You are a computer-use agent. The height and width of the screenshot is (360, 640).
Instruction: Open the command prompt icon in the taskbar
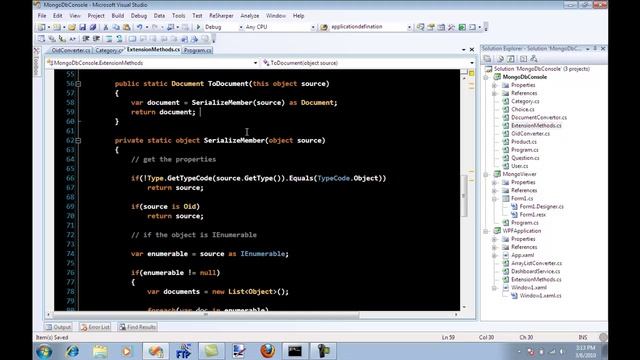[x=295, y=351]
